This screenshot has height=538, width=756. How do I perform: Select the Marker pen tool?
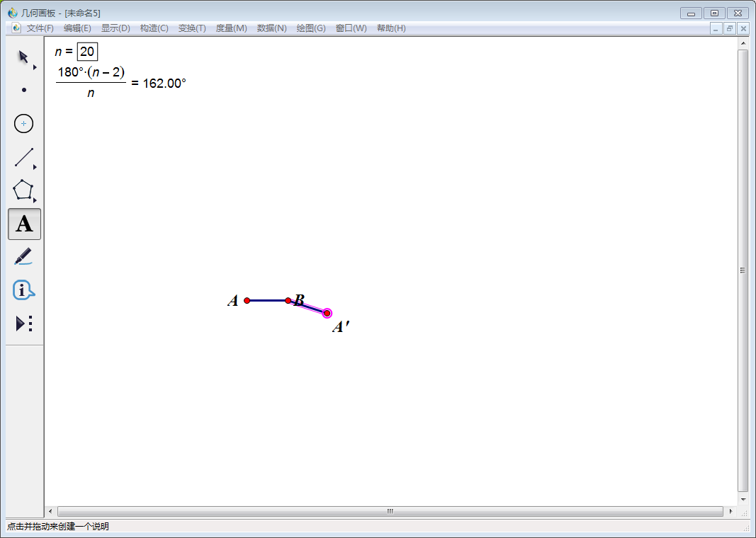click(x=23, y=256)
